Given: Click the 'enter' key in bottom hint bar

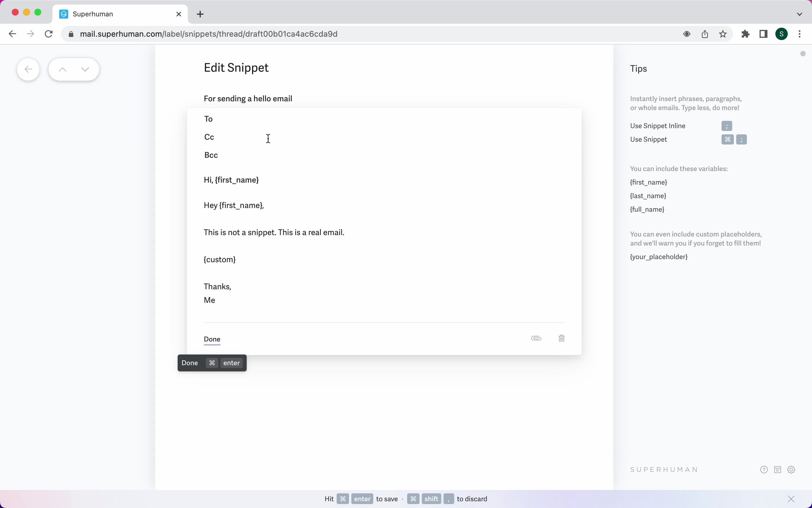Looking at the screenshot, I should click(362, 499).
